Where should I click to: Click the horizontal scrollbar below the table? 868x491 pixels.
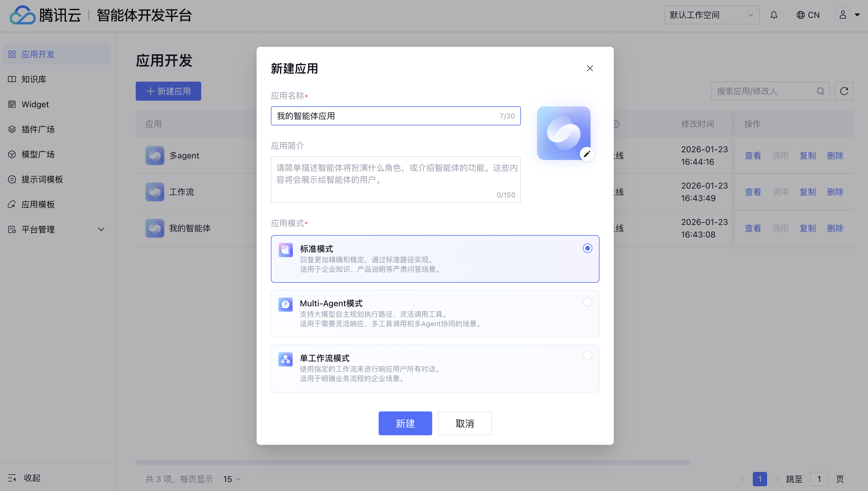pyautogui.click(x=413, y=462)
